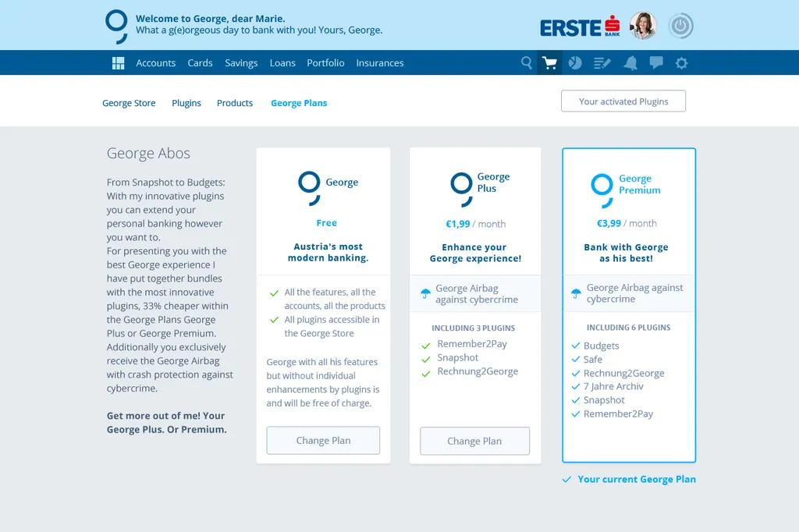
Task: Click the Erste Bank logo
Action: pos(581,27)
